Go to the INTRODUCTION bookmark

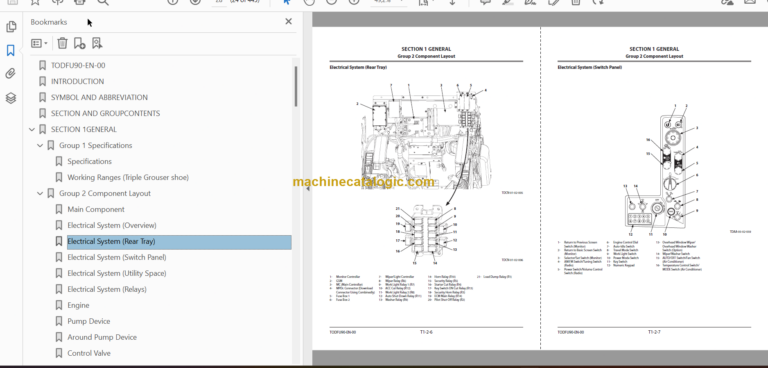(x=77, y=81)
